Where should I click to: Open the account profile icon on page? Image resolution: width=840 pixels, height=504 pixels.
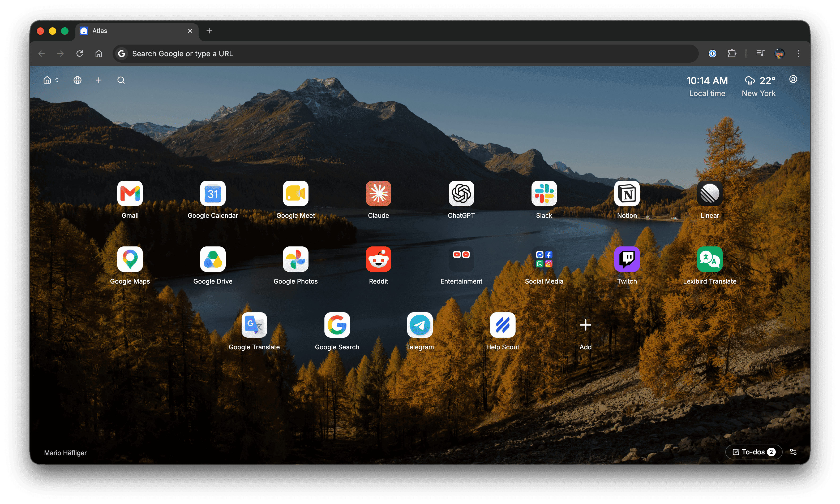(x=793, y=80)
